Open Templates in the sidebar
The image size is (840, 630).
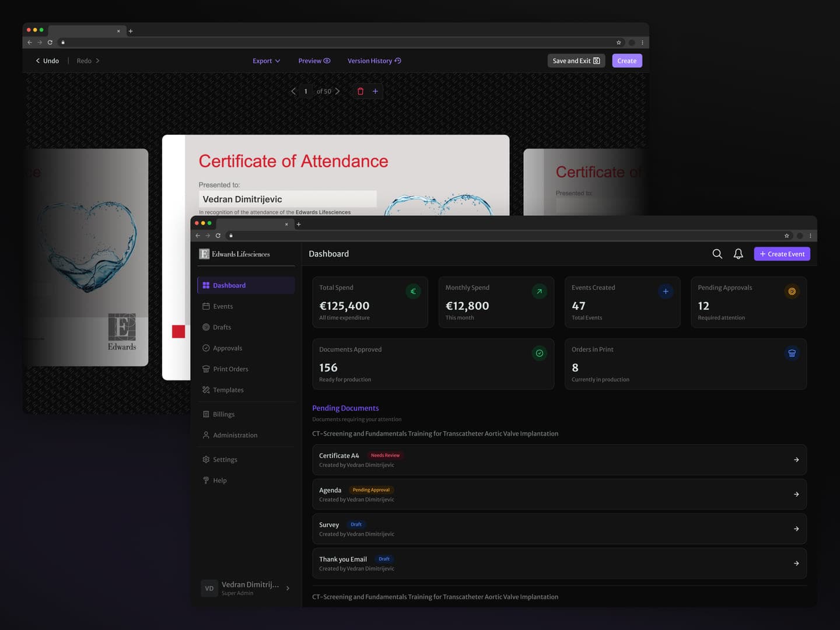pos(246,390)
